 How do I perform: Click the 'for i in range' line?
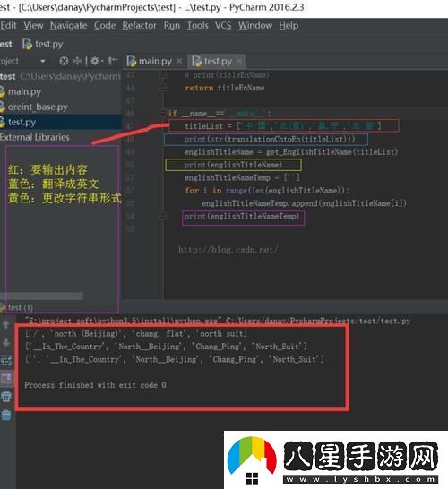coord(267,191)
